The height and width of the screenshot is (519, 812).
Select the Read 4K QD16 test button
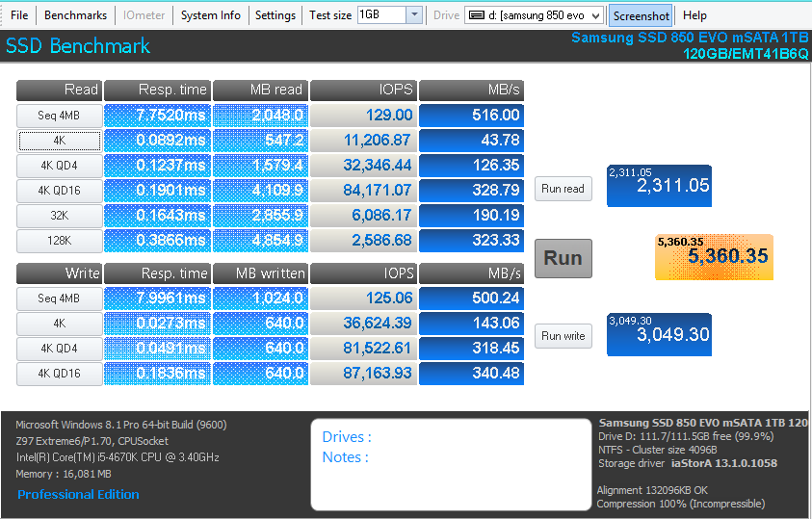[59, 191]
